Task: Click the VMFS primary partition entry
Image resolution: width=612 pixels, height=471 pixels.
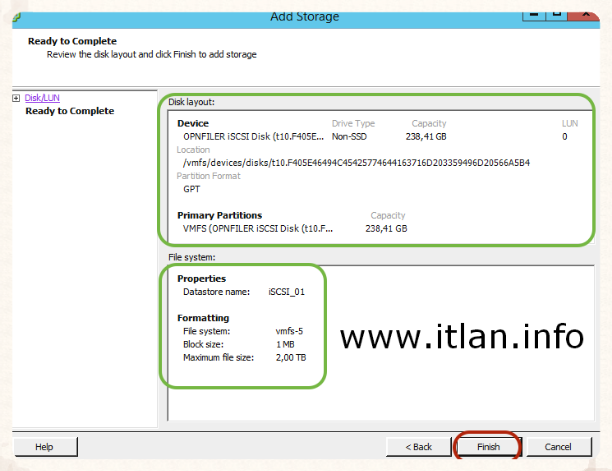Action: [x=258, y=228]
